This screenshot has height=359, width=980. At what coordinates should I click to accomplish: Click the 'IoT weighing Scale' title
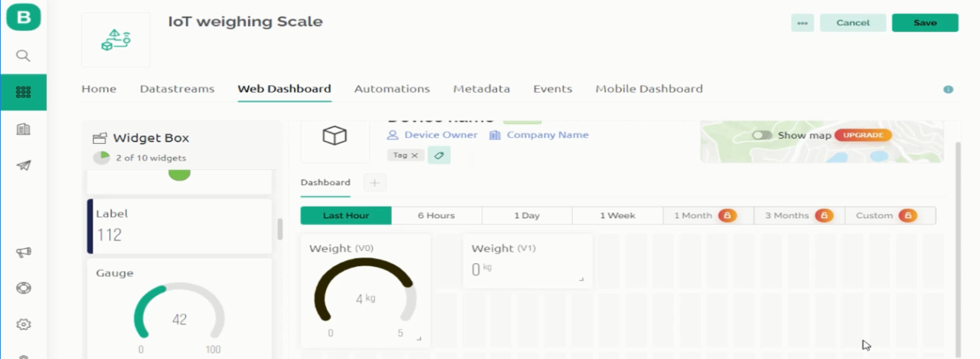pyautogui.click(x=245, y=21)
